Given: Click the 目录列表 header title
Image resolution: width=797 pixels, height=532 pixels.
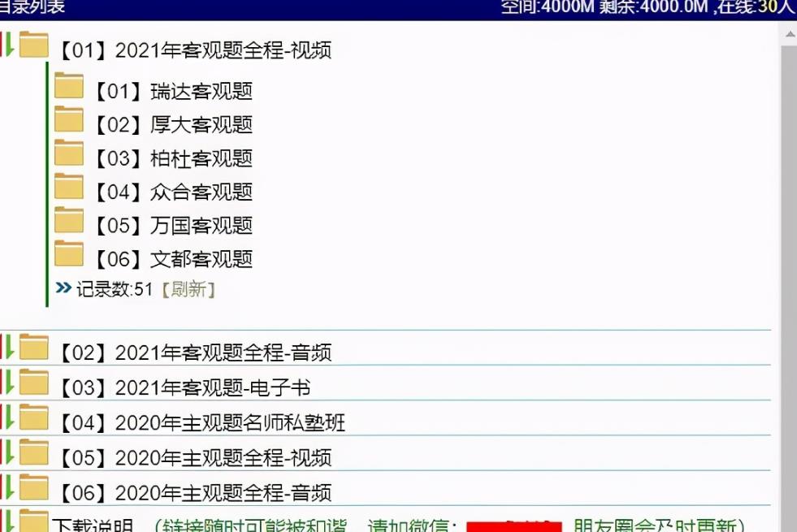Looking at the screenshot, I should (x=32, y=6).
